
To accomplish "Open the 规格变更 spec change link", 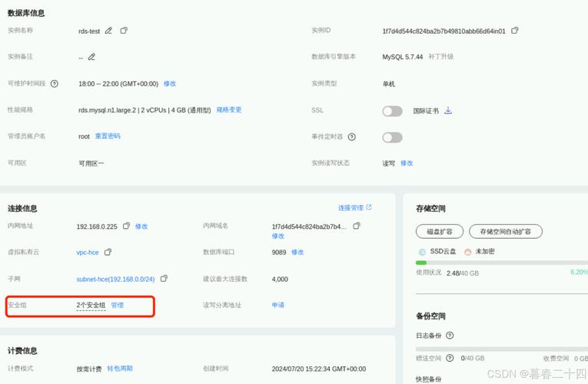I will click(229, 110).
